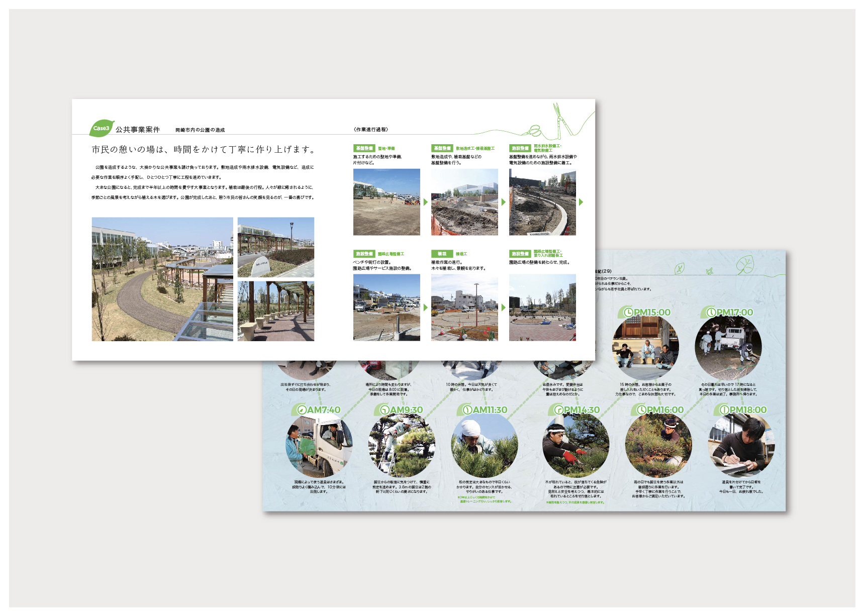Screen dimensions: 864x616
Task: Click the clock icon beside PM14:30
Action: [558, 410]
